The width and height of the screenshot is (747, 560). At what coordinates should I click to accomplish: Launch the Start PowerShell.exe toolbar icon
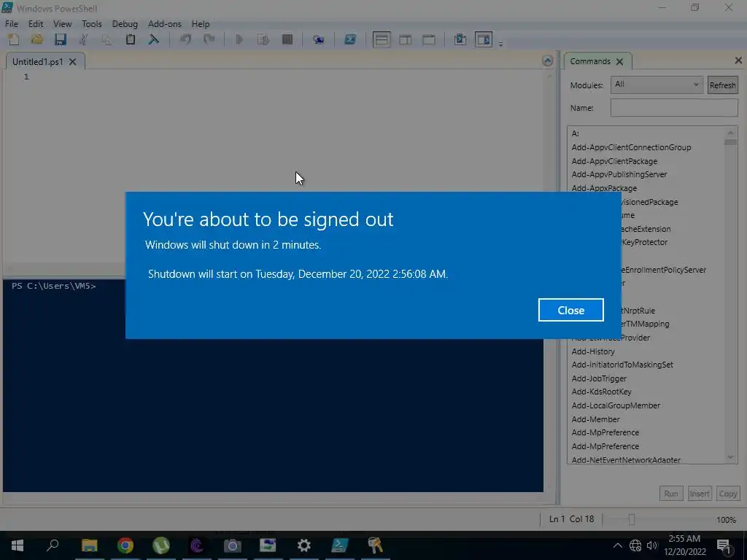(x=350, y=39)
